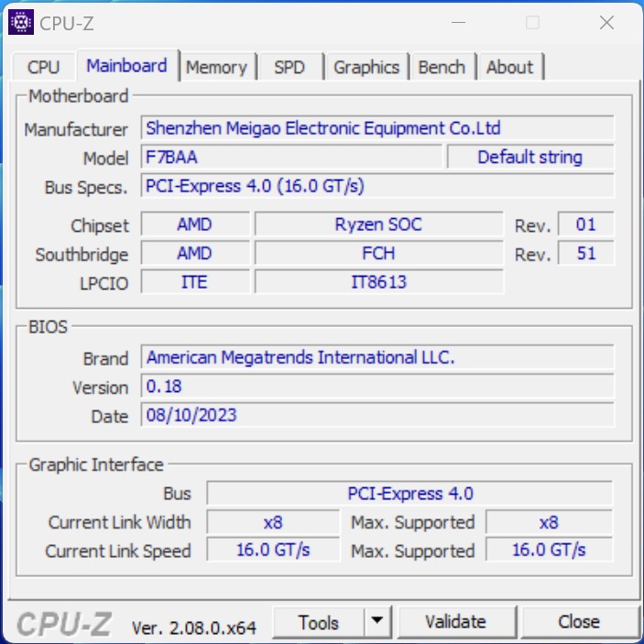The height and width of the screenshot is (644, 644).
Task: Open the About tab
Action: (510, 67)
